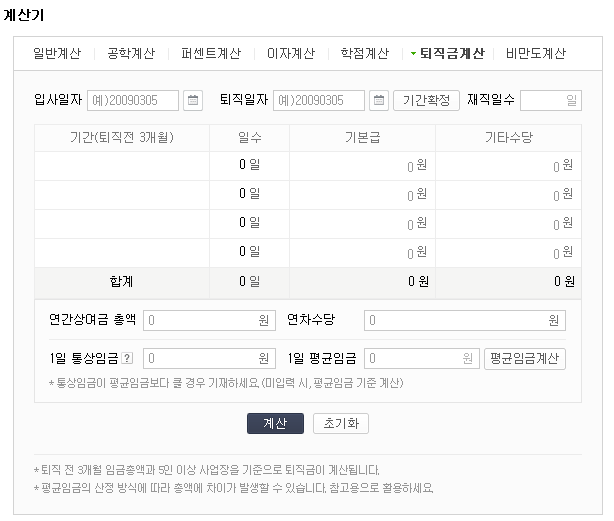Image resolution: width=614 pixels, height=521 pixels.
Task: Click the 재직일수 field
Action: click(551, 101)
